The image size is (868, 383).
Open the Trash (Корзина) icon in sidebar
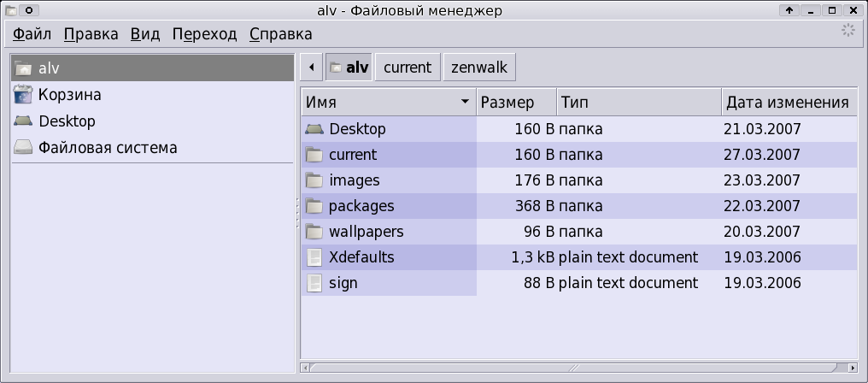23,95
